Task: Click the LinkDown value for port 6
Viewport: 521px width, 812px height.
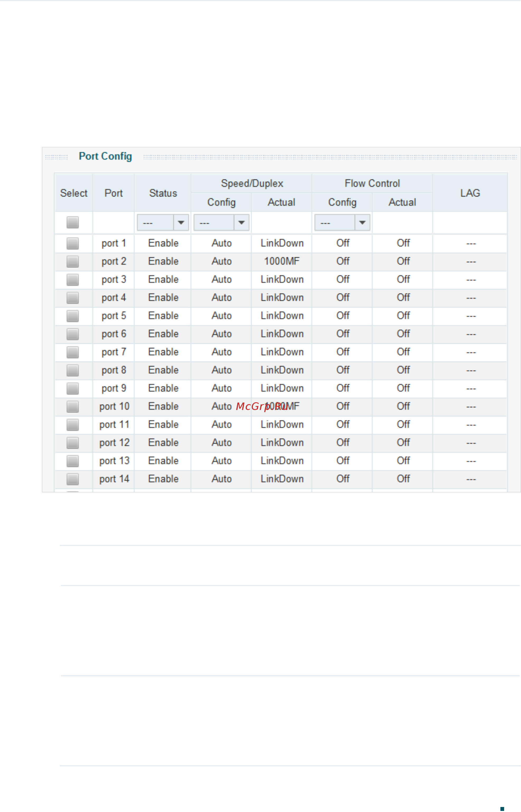Action: pos(282,334)
